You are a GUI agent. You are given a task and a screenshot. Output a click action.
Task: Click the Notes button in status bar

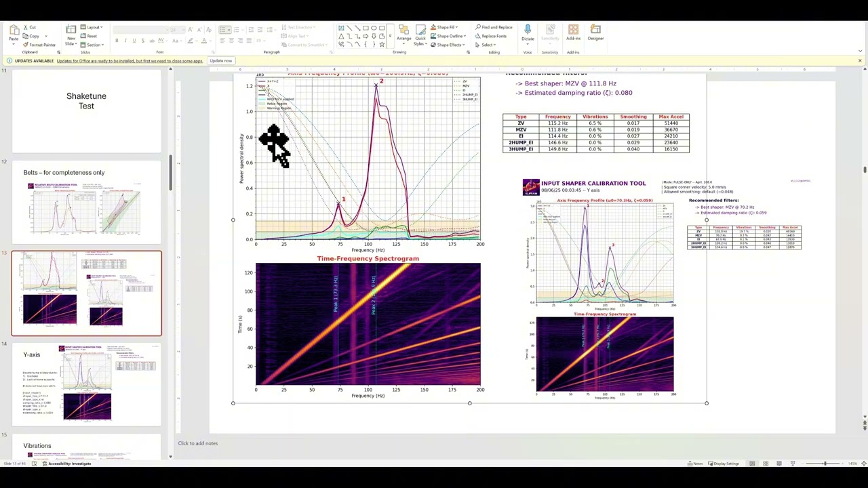tap(695, 464)
